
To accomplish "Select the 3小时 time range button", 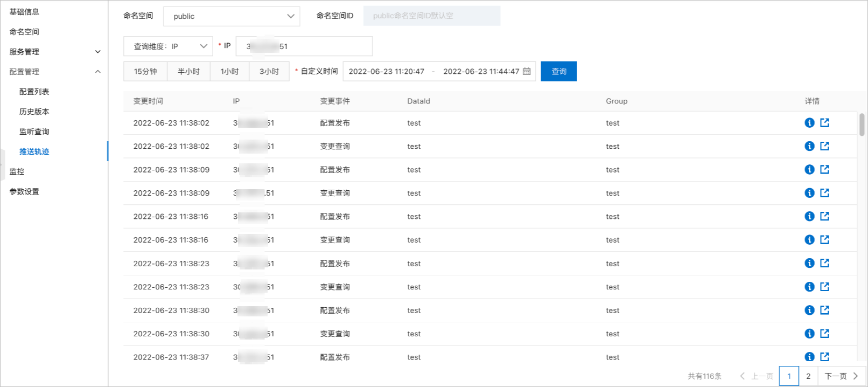I will click(x=269, y=71).
